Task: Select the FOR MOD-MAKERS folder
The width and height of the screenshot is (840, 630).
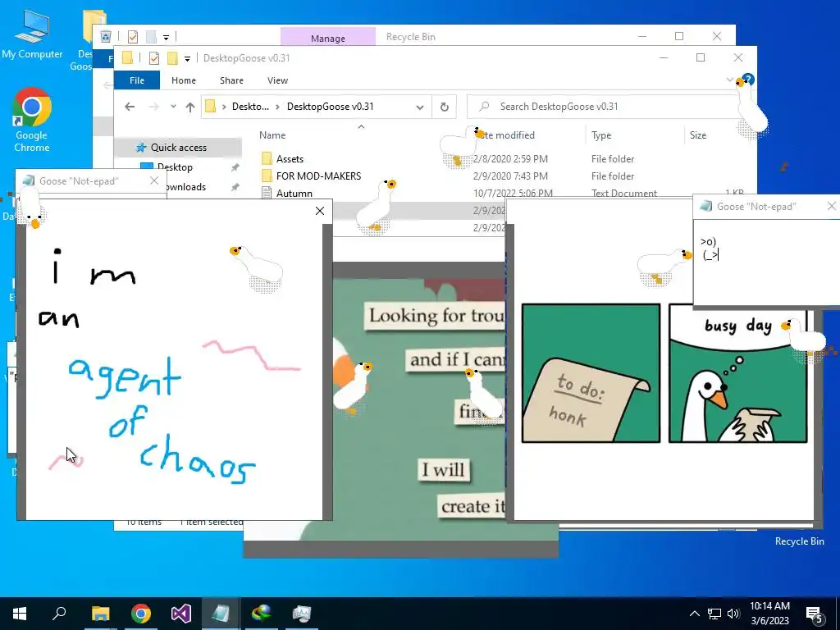Action: coord(318,176)
